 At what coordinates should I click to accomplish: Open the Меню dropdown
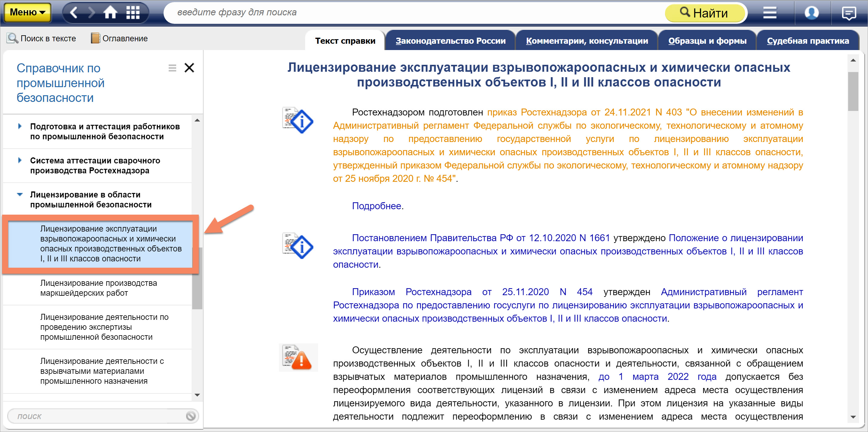pyautogui.click(x=28, y=12)
